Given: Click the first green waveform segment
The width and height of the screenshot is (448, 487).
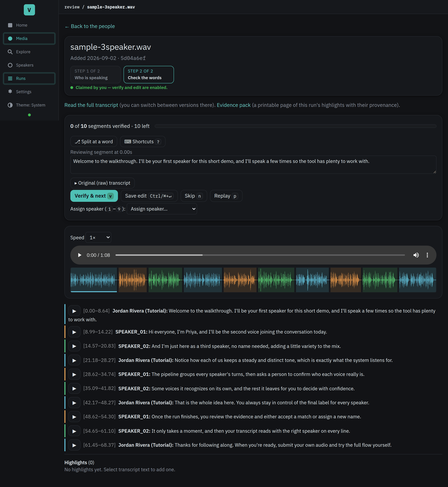Looking at the screenshot, I should (x=165, y=280).
